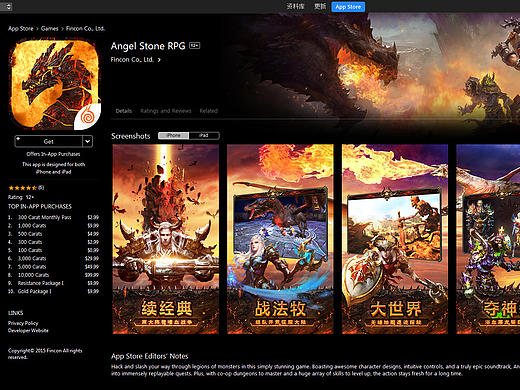Switch to the Ratings and Reviews tab

[166, 111]
